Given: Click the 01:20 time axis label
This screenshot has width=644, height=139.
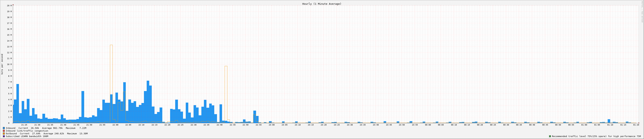Looking at the screenshot, I should point(636,125).
